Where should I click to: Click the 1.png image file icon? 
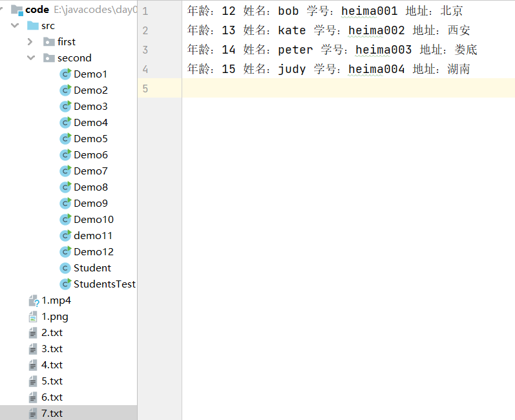33,317
